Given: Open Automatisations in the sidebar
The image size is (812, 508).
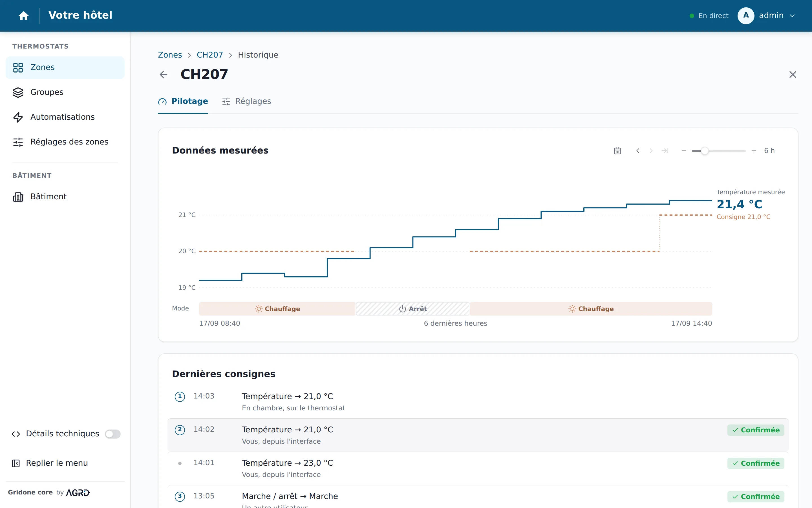Looking at the screenshot, I should tap(65, 117).
